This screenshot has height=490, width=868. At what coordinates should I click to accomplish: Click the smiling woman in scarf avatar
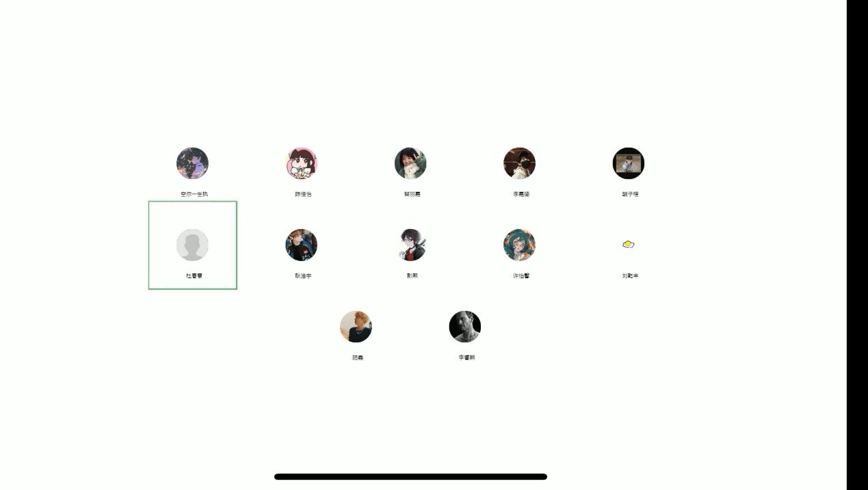click(x=410, y=163)
